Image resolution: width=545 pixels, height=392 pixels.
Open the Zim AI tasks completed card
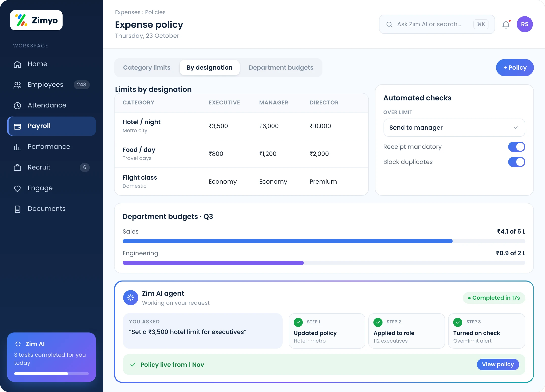click(51, 357)
